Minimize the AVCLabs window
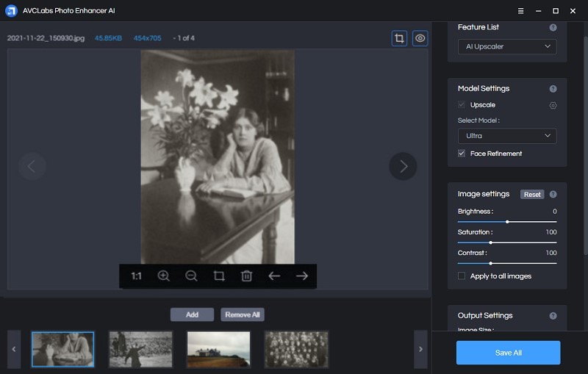The image size is (588, 374). click(538, 11)
